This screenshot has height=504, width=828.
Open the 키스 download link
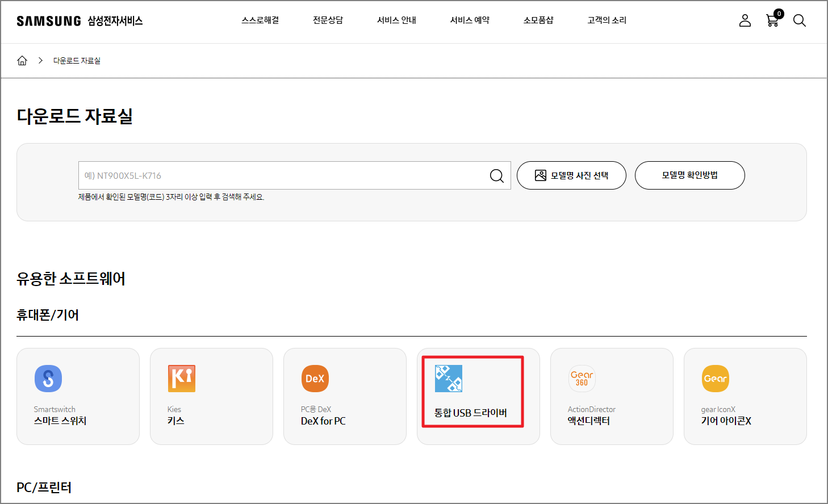click(176, 421)
